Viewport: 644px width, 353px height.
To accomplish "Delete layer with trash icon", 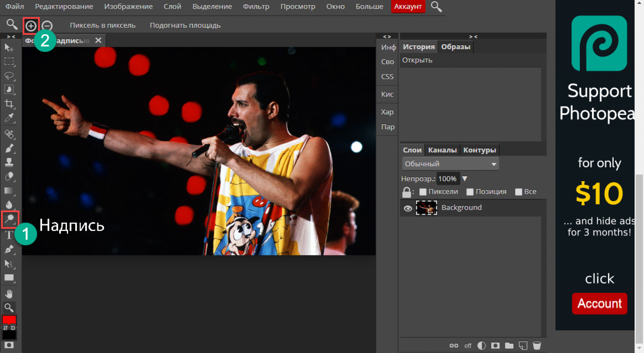I will point(537,345).
